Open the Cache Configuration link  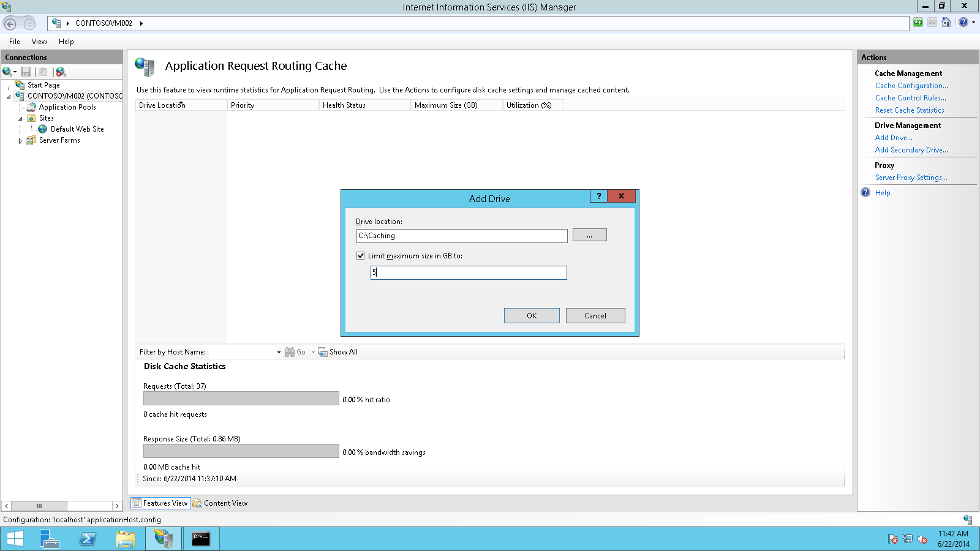click(x=911, y=86)
